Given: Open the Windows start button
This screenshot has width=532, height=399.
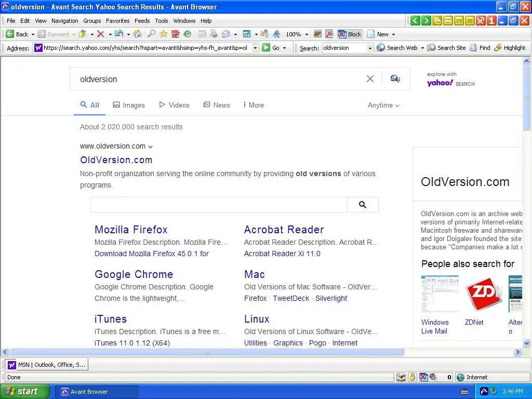Looking at the screenshot, I should click(x=24, y=392).
